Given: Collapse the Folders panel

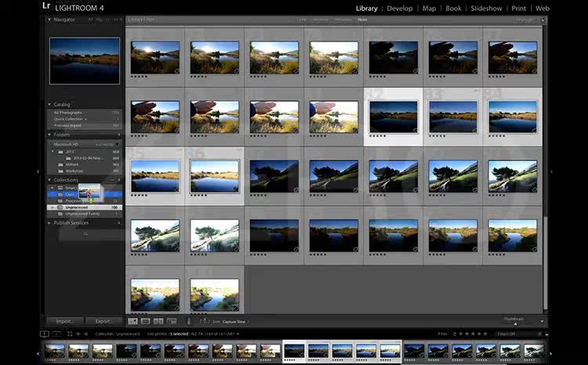Looking at the screenshot, I should [x=49, y=135].
